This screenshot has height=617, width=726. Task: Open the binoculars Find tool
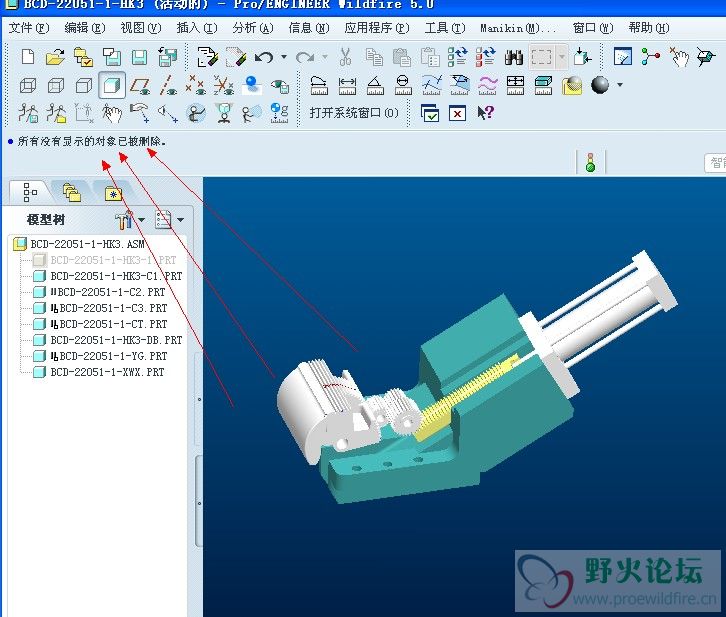pos(513,57)
